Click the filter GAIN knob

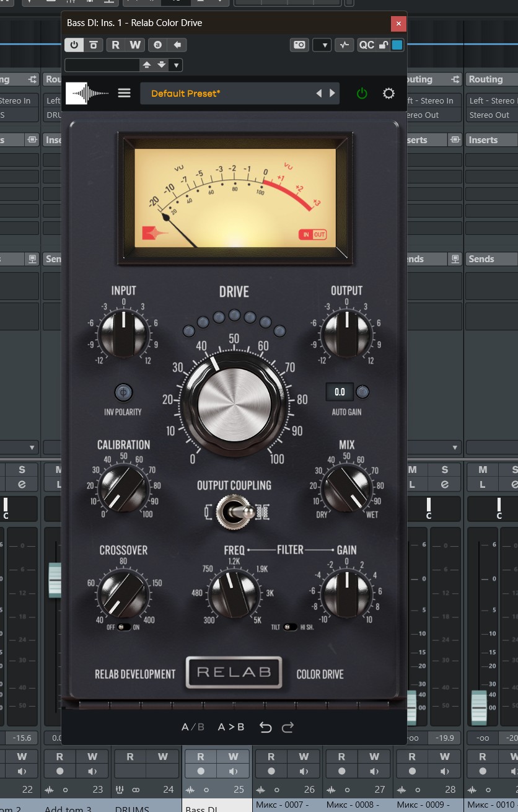point(347,594)
